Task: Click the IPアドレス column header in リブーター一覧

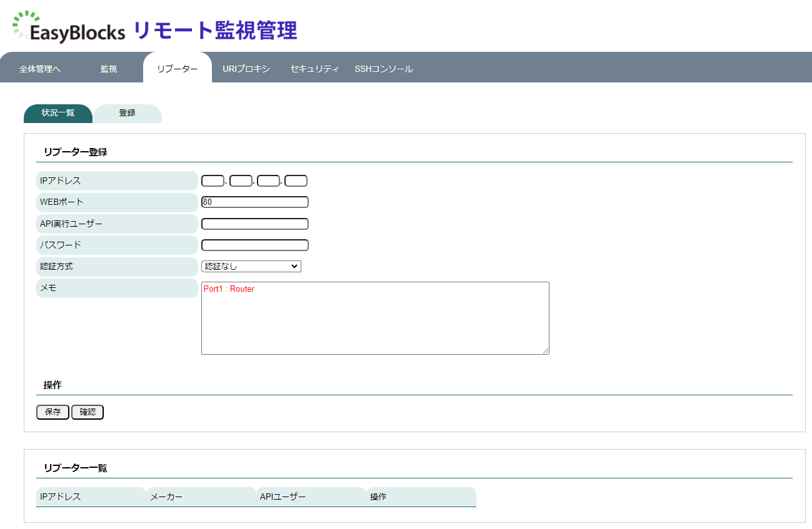Action: click(x=91, y=497)
